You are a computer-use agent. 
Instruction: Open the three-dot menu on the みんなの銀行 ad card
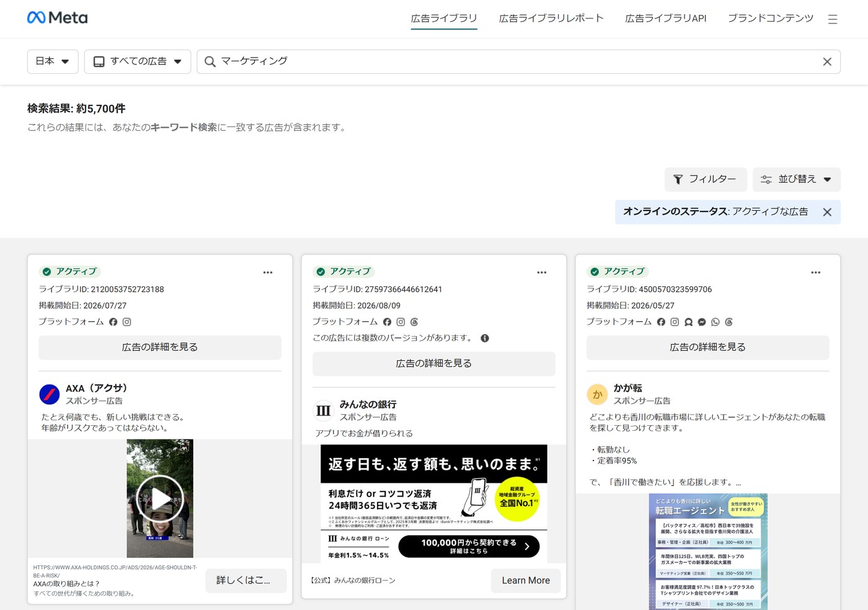pos(542,272)
